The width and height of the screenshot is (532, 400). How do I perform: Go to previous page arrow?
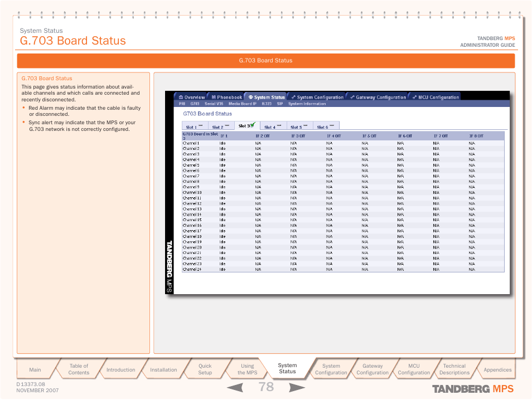click(235, 387)
